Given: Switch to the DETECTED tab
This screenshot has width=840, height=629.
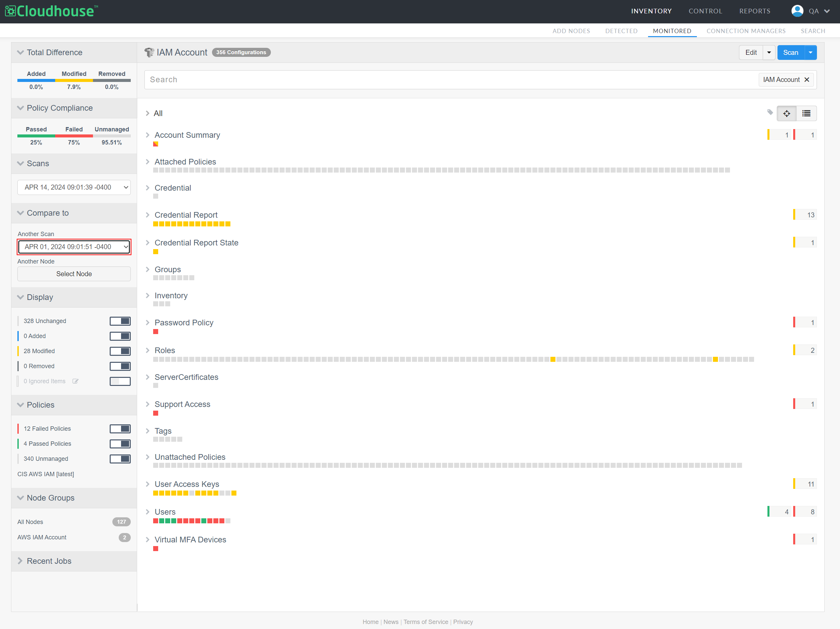Looking at the screenshot, I should (621, 31).
